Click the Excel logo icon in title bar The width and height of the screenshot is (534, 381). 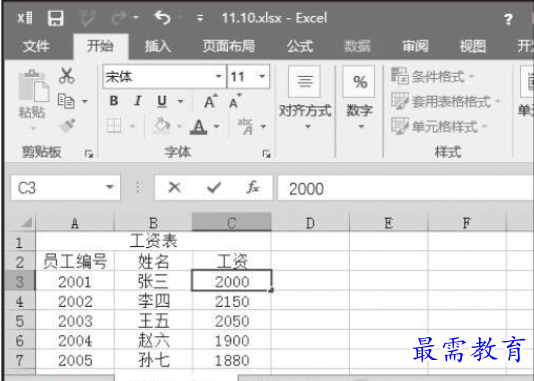coord(25,18)
